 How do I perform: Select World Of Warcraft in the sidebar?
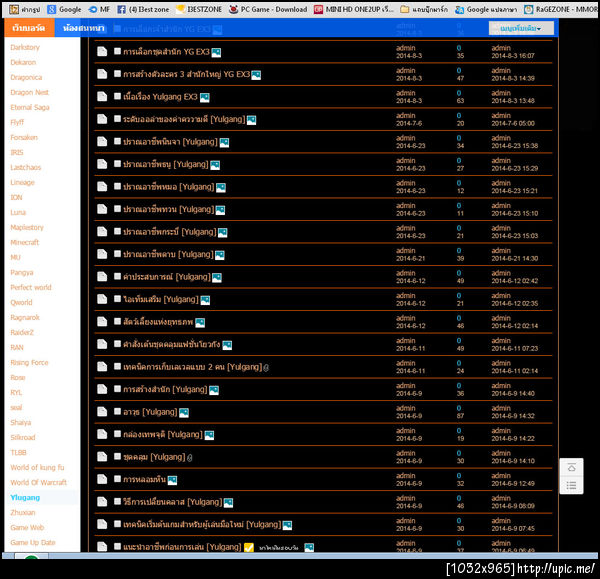tap(38, 482)
